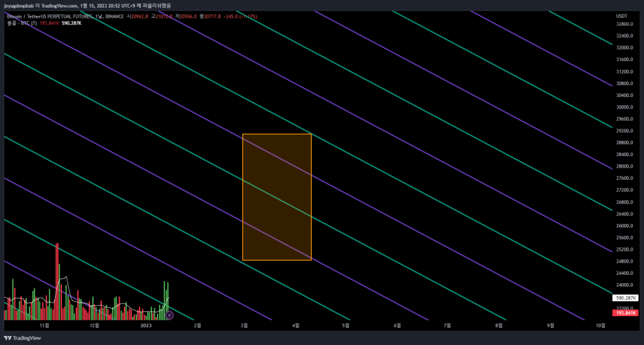This screenshot has height=345, width=644.
Task: Click the purple lightning bolt icon on chart
Action: [169, 315]
